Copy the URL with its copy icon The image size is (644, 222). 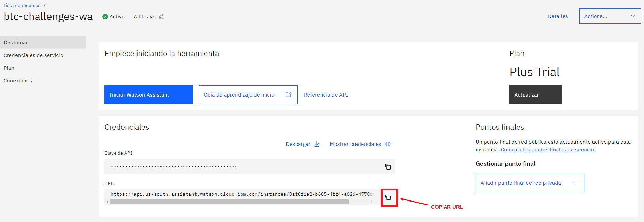click(388, 197)
